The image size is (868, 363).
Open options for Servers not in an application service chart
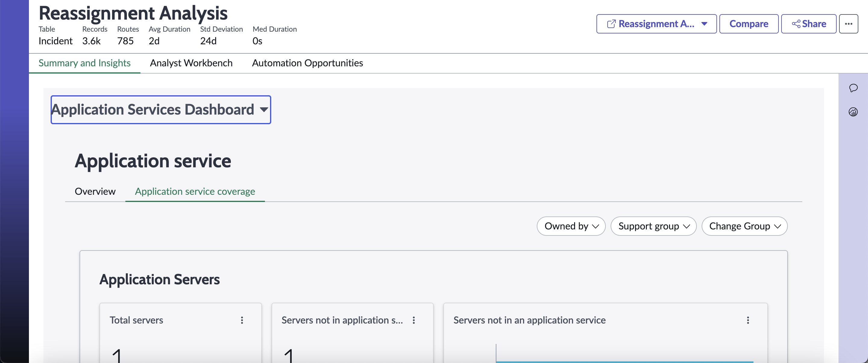(748, 320)
